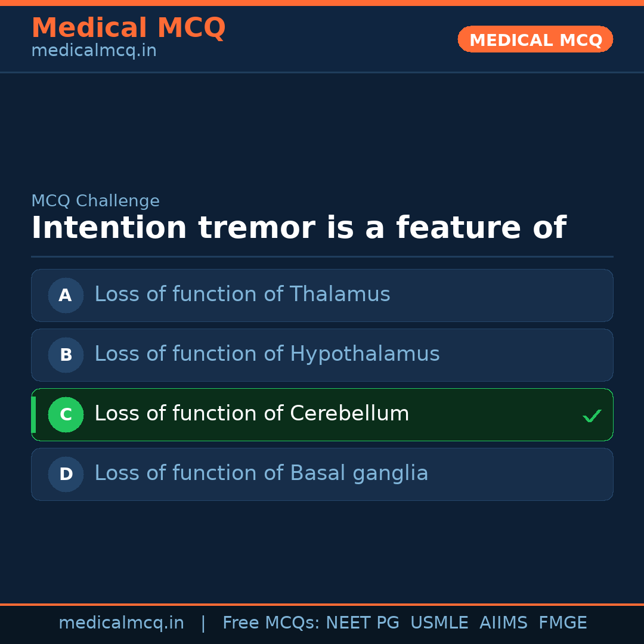Click the Medical MCQ header title
Screen dimensions: 644x644
(x=128, y=28)
